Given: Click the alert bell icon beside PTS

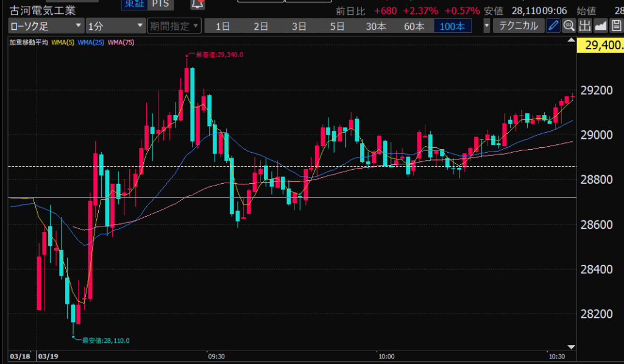Looking at the screenshot, I should tap(197, 4).
